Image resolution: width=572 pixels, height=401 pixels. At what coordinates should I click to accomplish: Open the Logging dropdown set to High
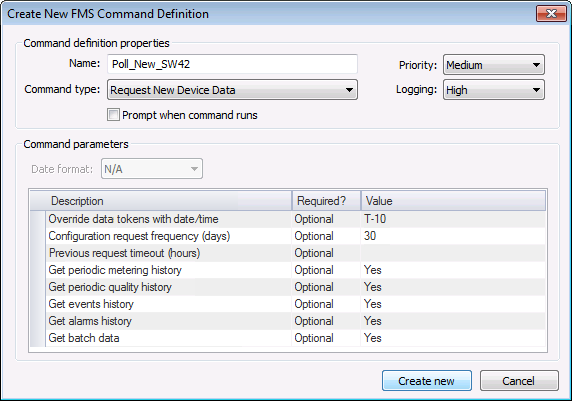[494, 90]
